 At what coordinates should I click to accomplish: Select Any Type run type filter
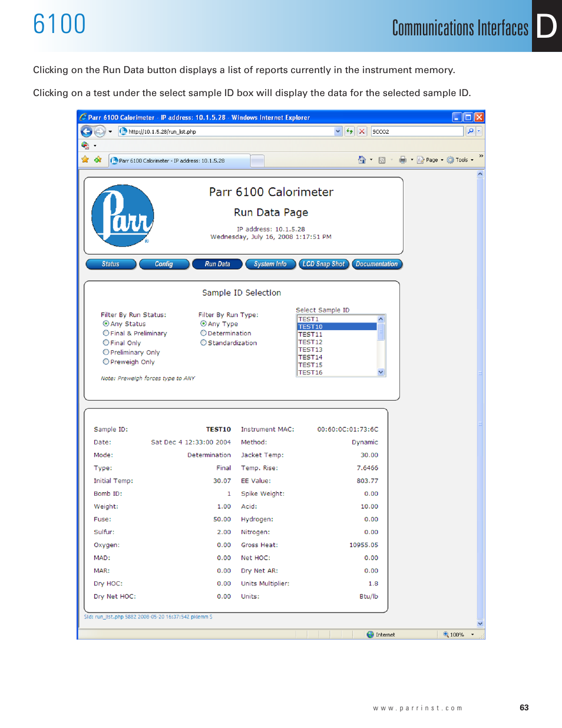pos(203,324)
